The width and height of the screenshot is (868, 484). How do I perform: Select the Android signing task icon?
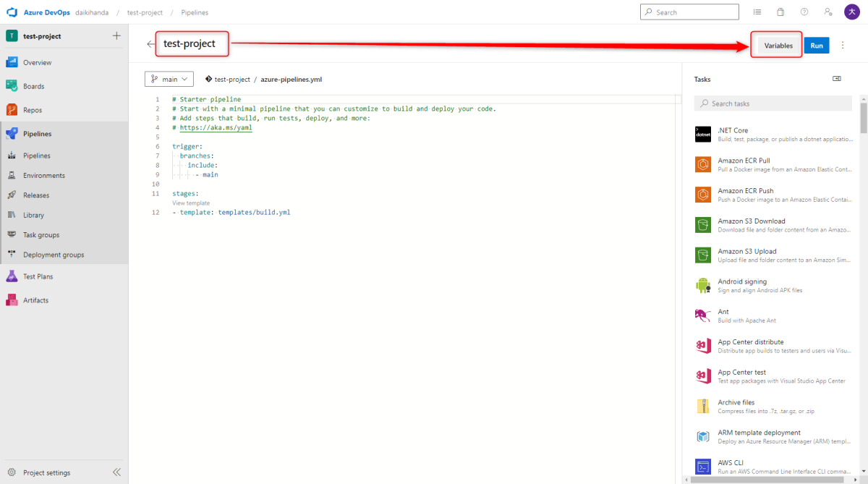pos(702,285)
